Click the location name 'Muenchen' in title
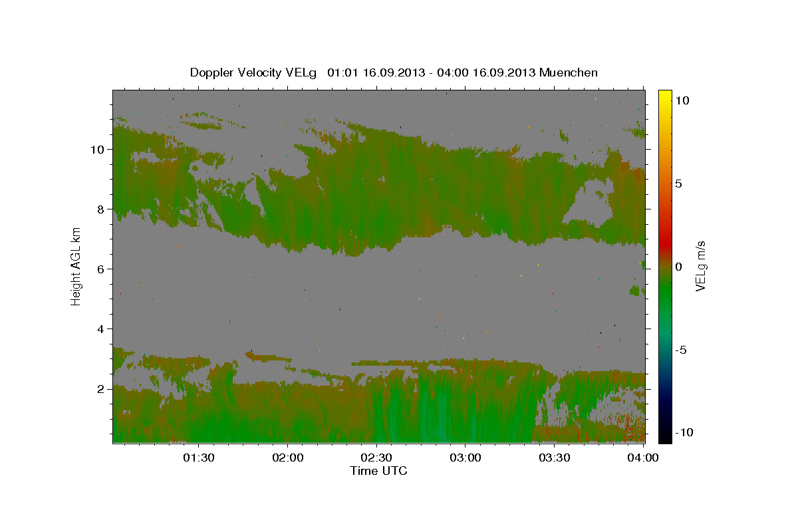Screen dimensions: 798x532 [568, 72]
